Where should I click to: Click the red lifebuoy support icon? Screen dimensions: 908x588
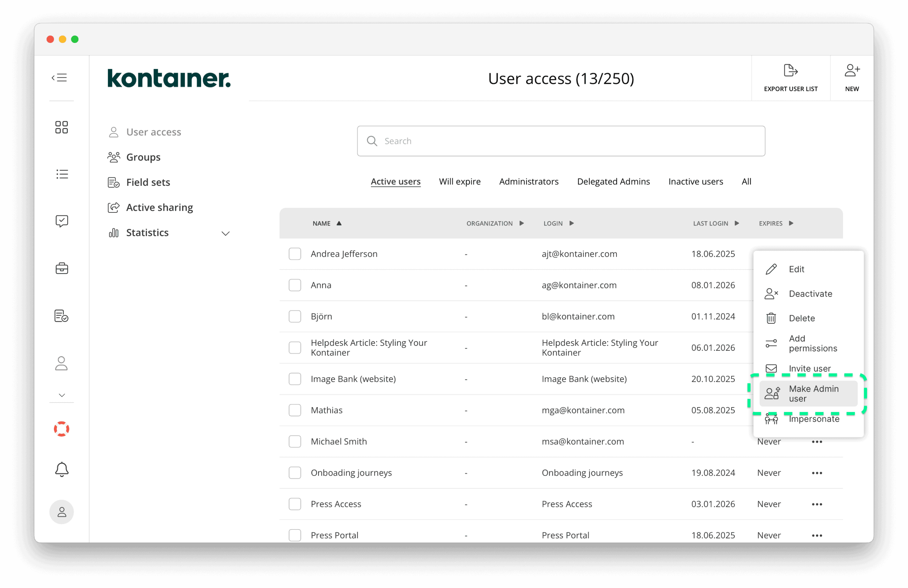click(x=61, y=429)
